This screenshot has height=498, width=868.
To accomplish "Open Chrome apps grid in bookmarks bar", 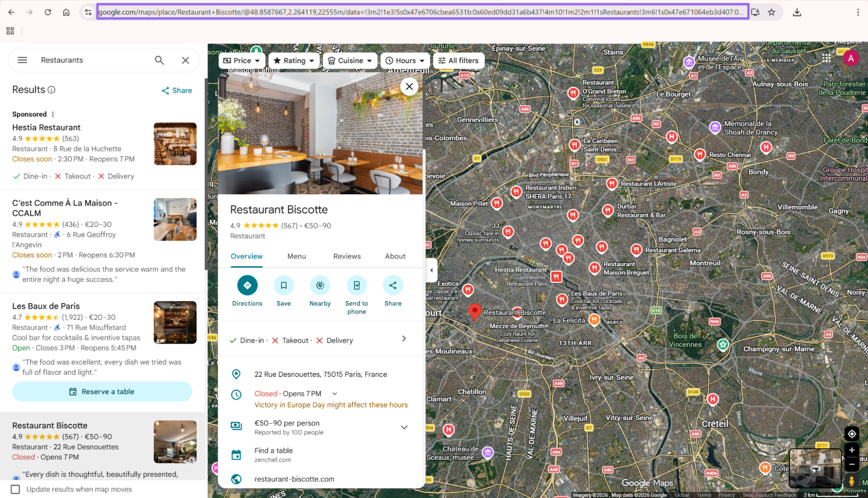I will (10, 31).
